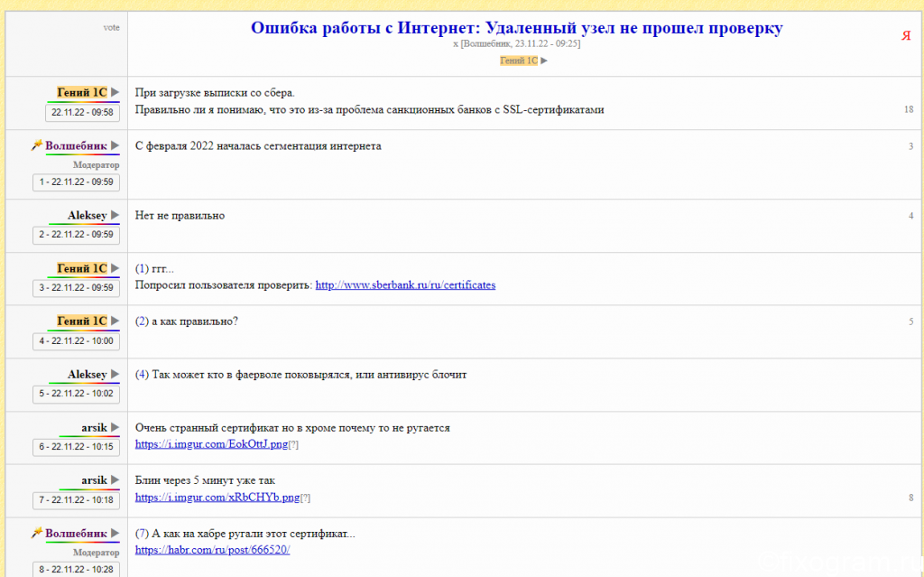Viewport: 924px width, 577px height.
Task: Click the 'Модератор' label in post 1
Action: point(96,165)
